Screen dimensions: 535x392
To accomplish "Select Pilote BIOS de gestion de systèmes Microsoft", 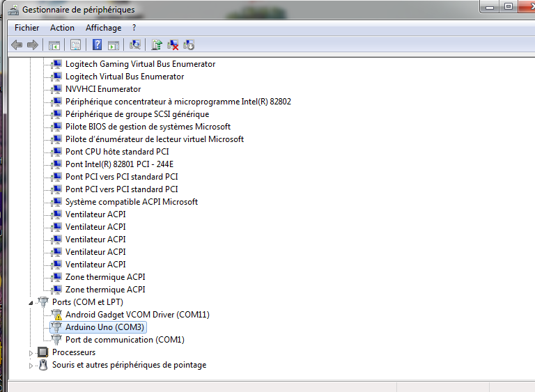I will [148, 127].
